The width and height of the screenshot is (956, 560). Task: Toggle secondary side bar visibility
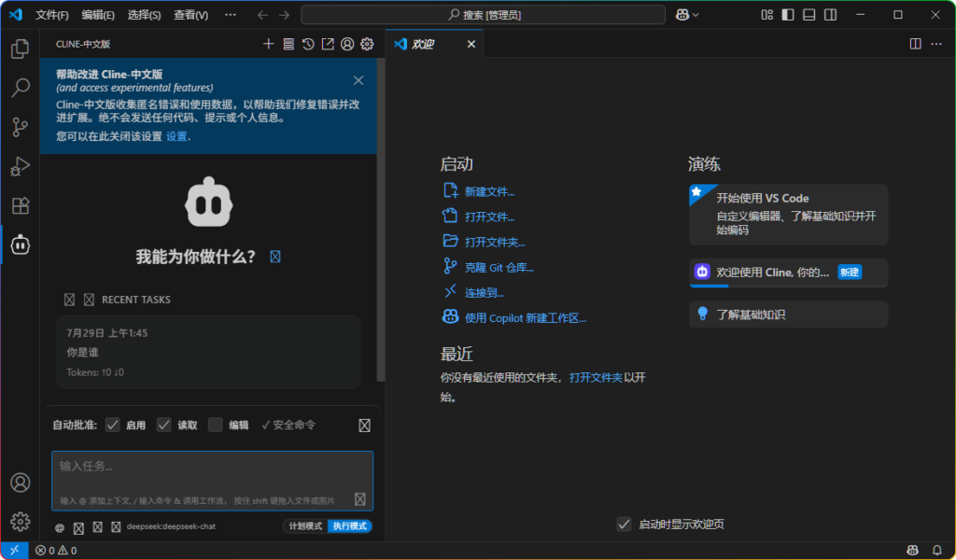(x=830, y=15)
